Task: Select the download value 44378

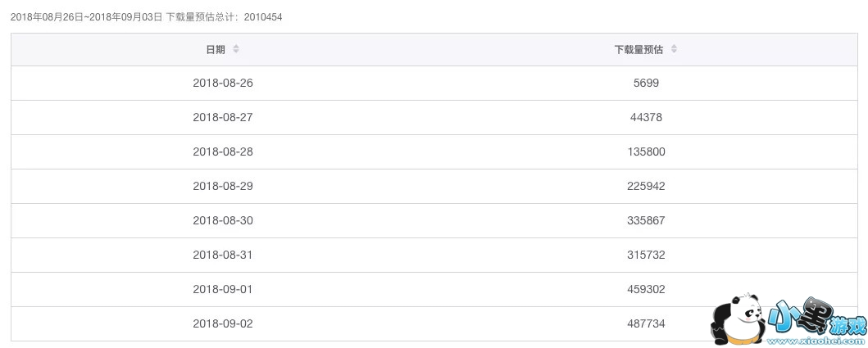Action: click(646, 117)
